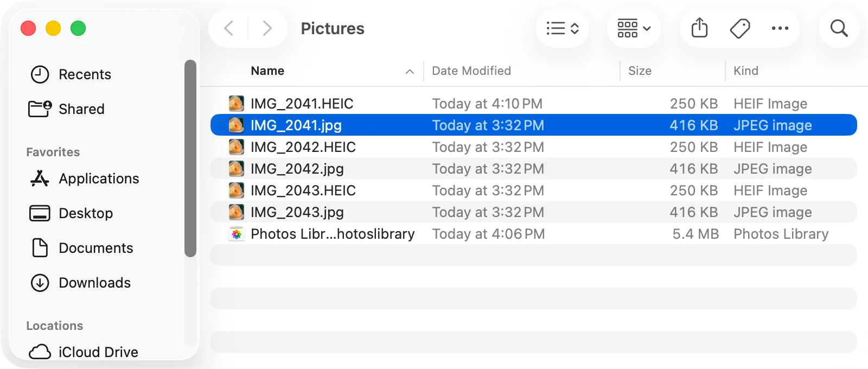Click the Share toolbar icon
This screenshot has height=369, width=868.
(700, 28)
